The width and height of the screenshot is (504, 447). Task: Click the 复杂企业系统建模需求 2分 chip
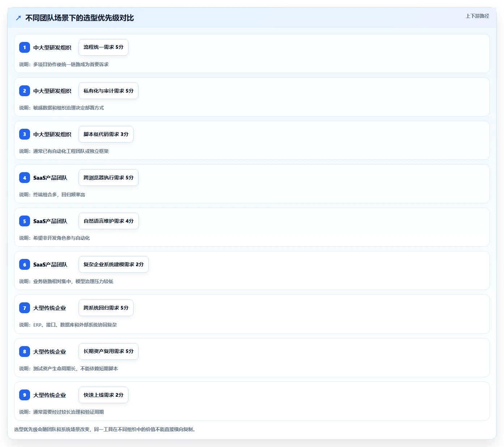pos(114,264)
